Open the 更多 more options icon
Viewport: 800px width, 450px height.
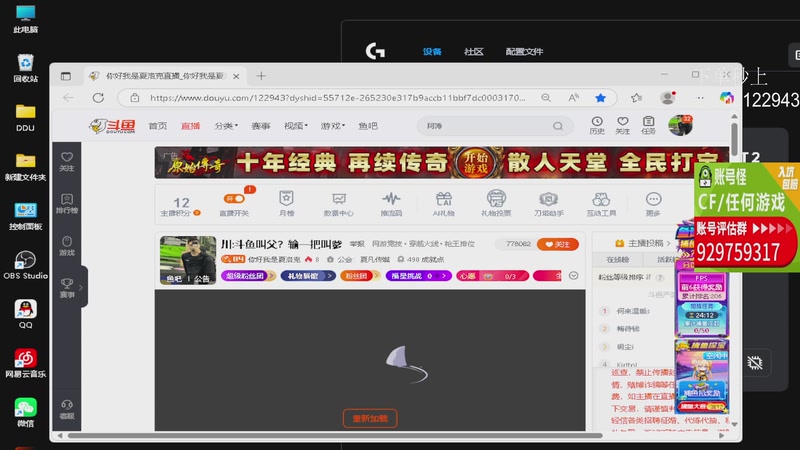[653, 203]
